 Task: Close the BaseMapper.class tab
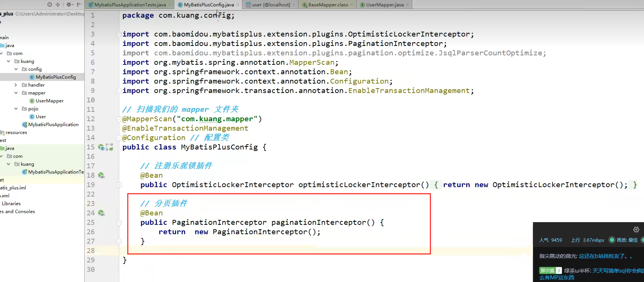352,5
